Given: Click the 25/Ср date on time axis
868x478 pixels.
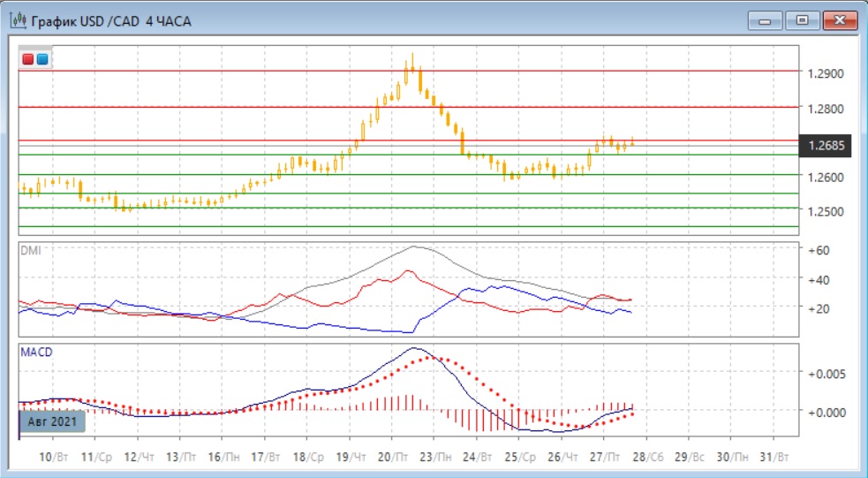Looking at the screenshot, I should [519, 458].
